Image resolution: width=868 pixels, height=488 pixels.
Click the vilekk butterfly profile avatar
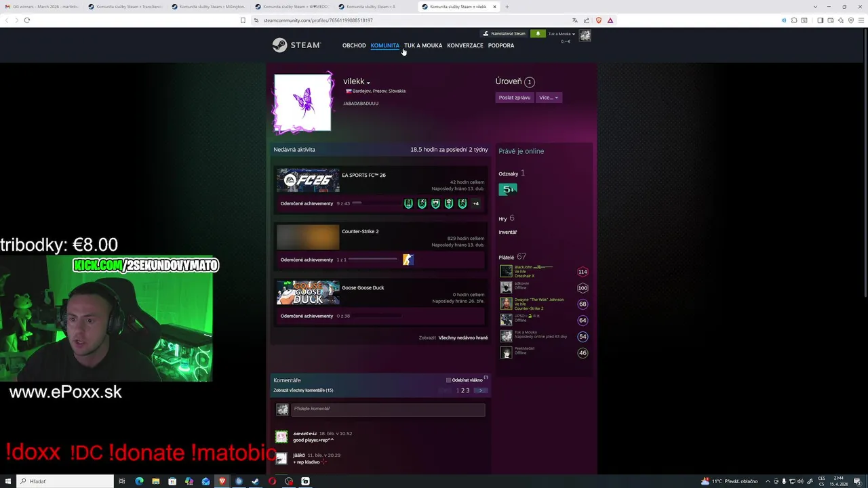coord(303,102)
